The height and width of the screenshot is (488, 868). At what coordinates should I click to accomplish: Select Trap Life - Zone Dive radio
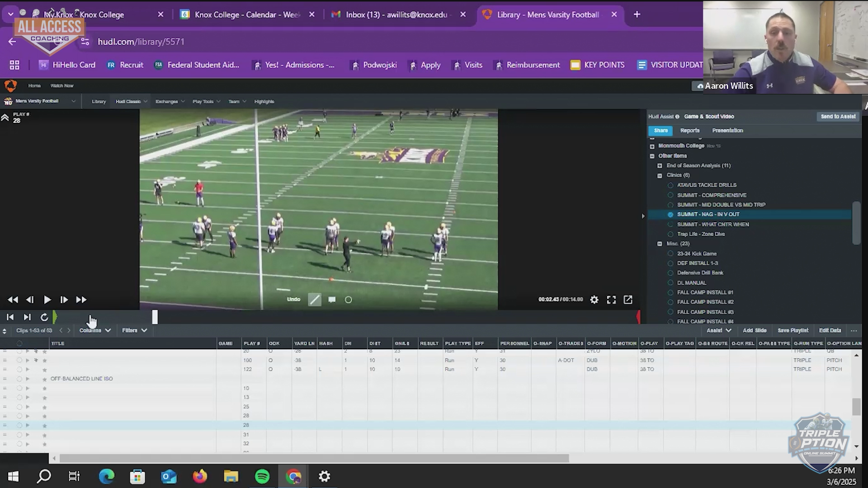click(670, 234)
